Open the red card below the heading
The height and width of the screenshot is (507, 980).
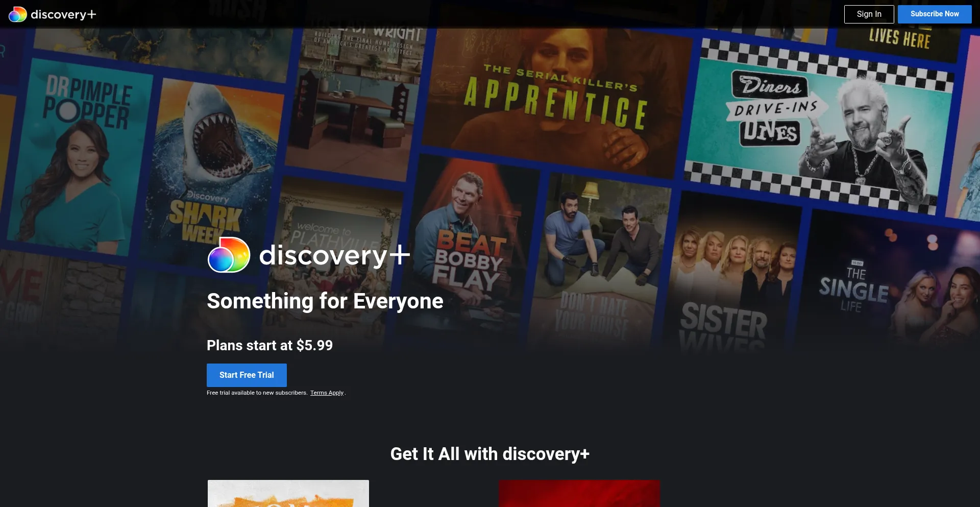tap(579, 493)
